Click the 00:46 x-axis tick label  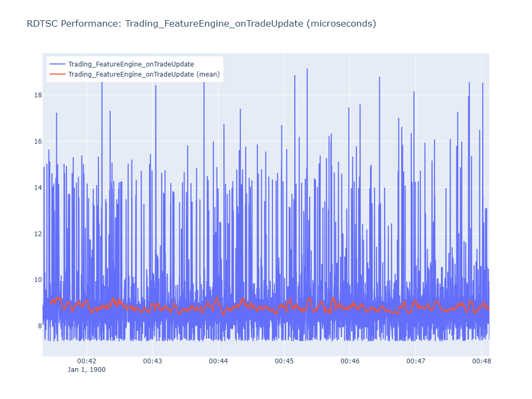[x=350, y=361]
